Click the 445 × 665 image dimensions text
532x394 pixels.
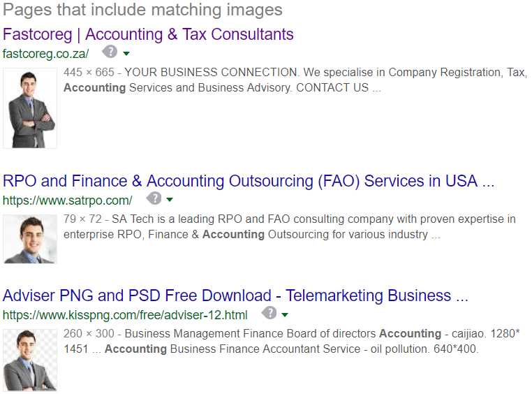click(x=89, y=72)
